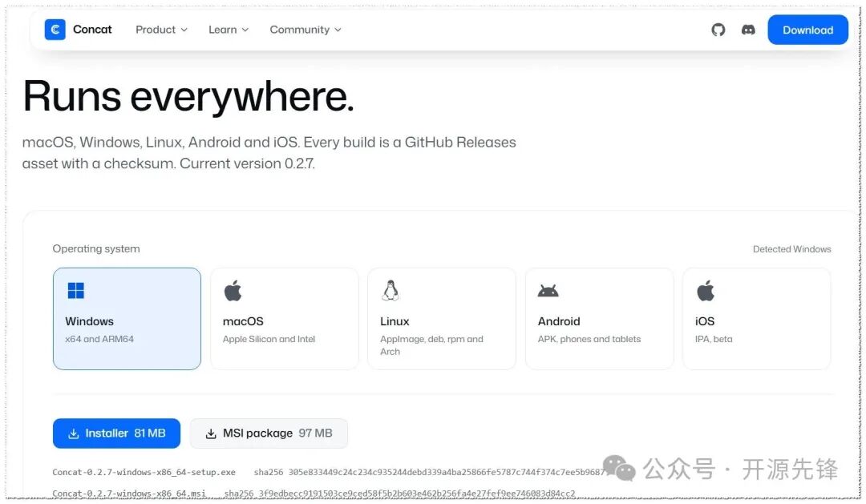Click the download arrow icon on MSI package

pos(210,434)
